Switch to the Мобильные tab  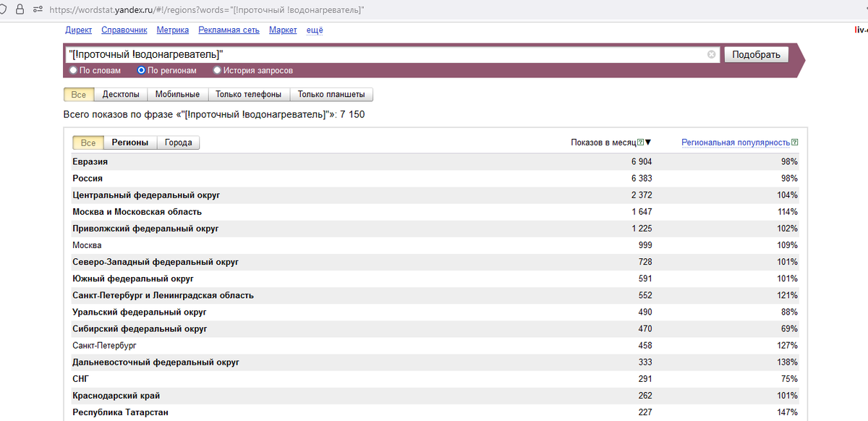tap(177, 95)
